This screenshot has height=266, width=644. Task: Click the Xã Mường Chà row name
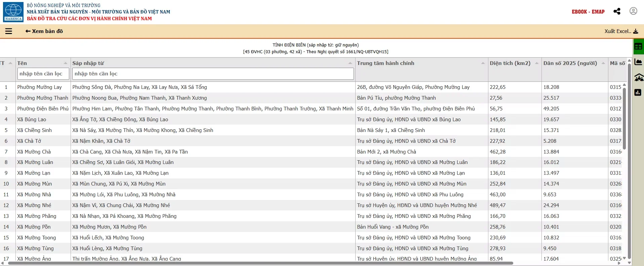pyautogui.click(x=34, y=152)
